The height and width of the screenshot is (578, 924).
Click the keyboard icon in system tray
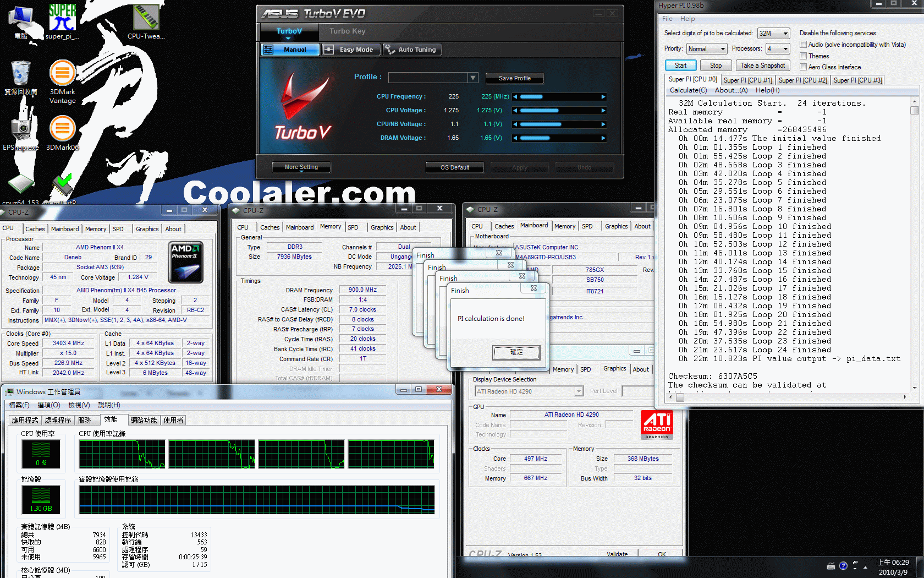(831, 566)
